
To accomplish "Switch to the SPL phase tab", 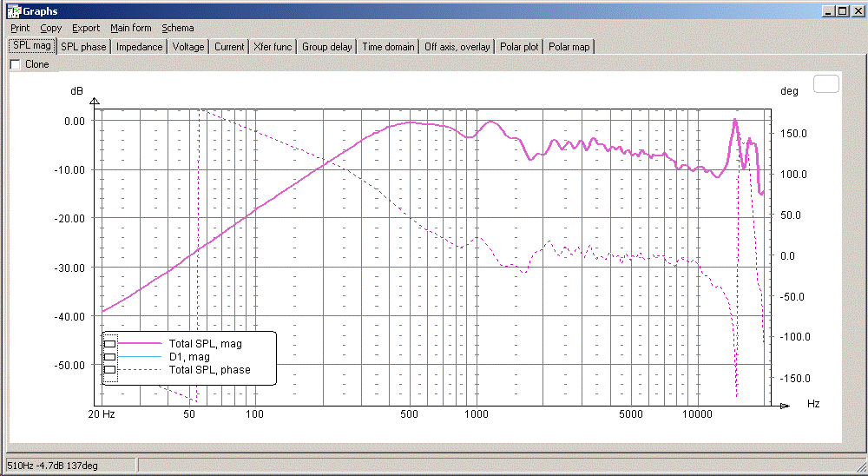I will (83, 47).
